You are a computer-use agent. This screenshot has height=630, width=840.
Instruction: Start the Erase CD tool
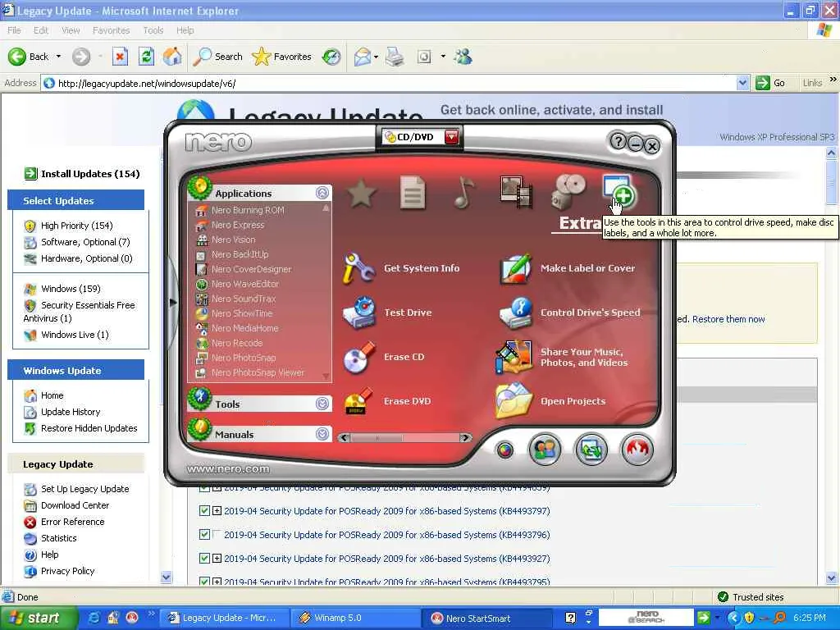tap(404, 358)
